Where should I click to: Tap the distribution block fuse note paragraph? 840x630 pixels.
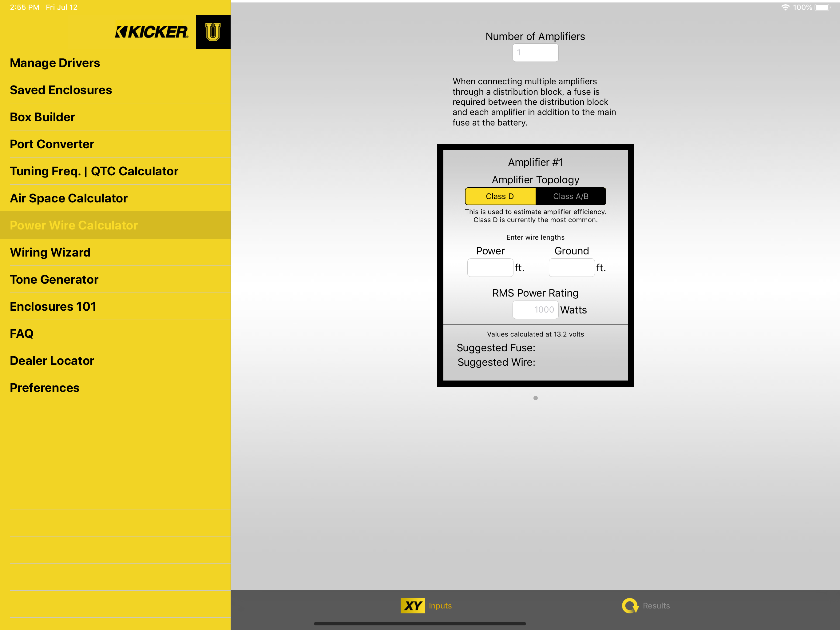click(x=534, y=102)
